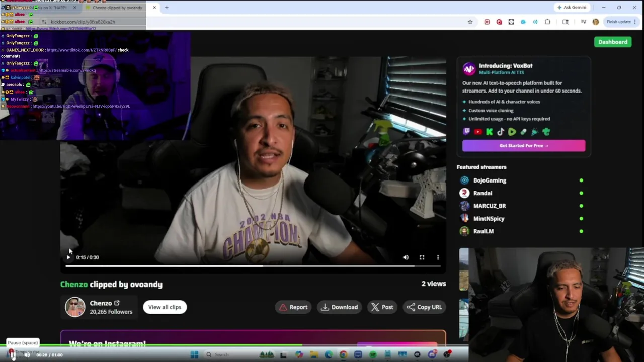Viewport: 644px width, 362px height.
Task: Click the blue sound-wave extension icon in toolbar
Action: pos(535,22)
